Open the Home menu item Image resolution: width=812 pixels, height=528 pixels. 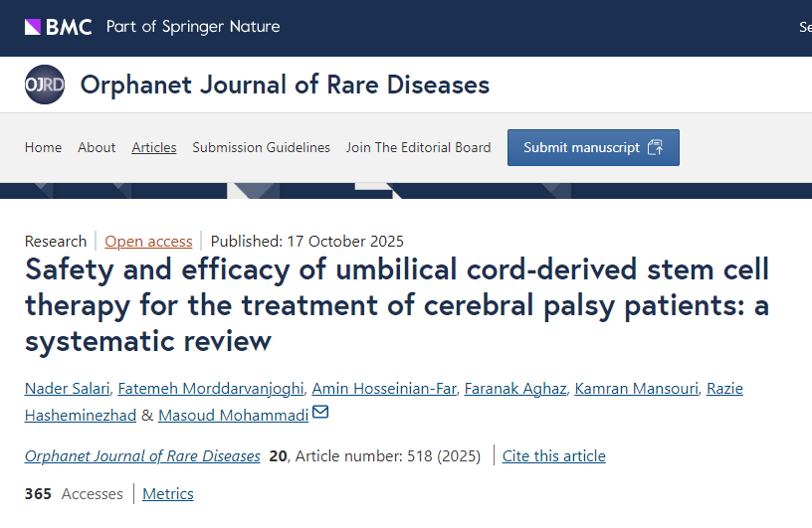click(x=43, y=147)
